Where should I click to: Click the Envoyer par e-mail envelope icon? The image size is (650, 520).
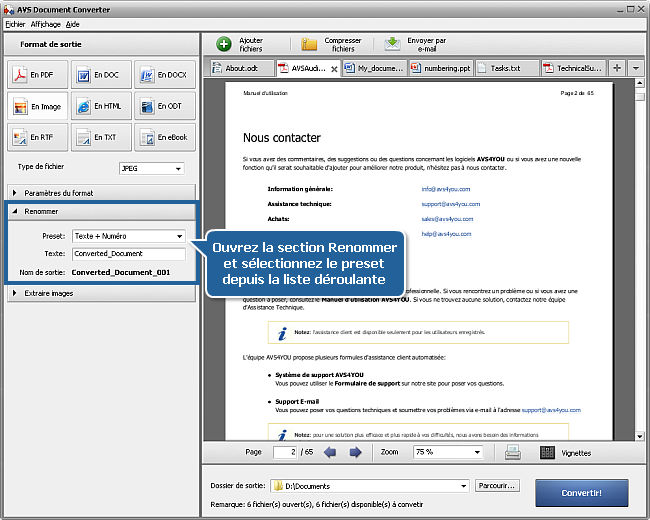(392, 44)
